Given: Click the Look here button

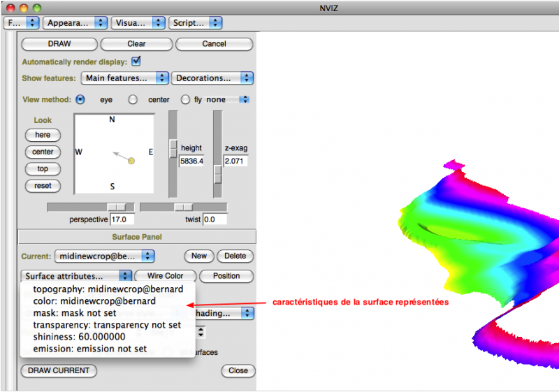Looking at the screenshot, I should (43, 135).
